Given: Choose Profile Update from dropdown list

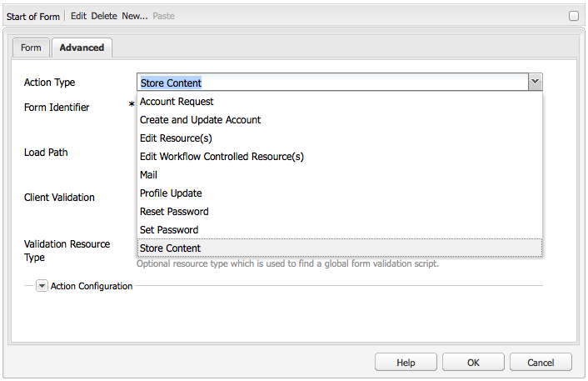Looking at the screenshot, I should pos(171,193).
